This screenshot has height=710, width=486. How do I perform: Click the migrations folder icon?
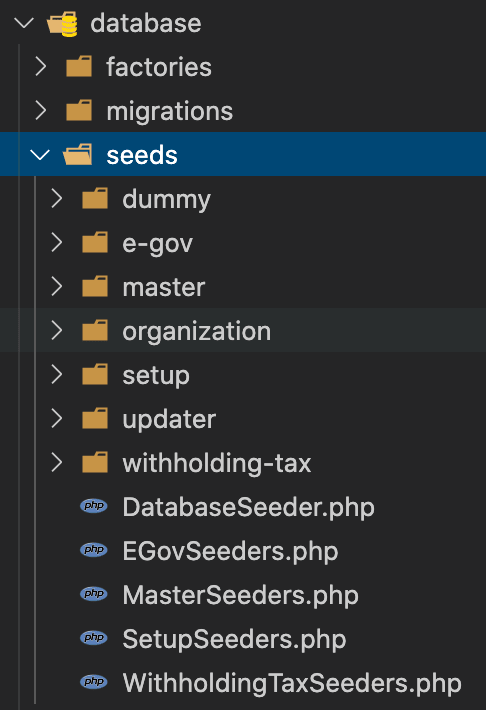pyautogui.click(x=79, y=110)
